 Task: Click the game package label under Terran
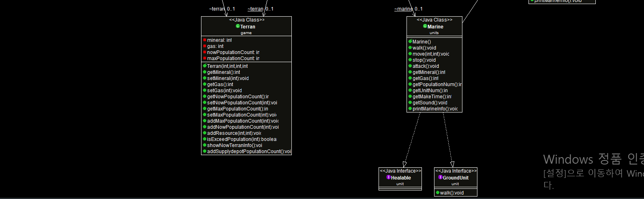[x=246, y=33]
